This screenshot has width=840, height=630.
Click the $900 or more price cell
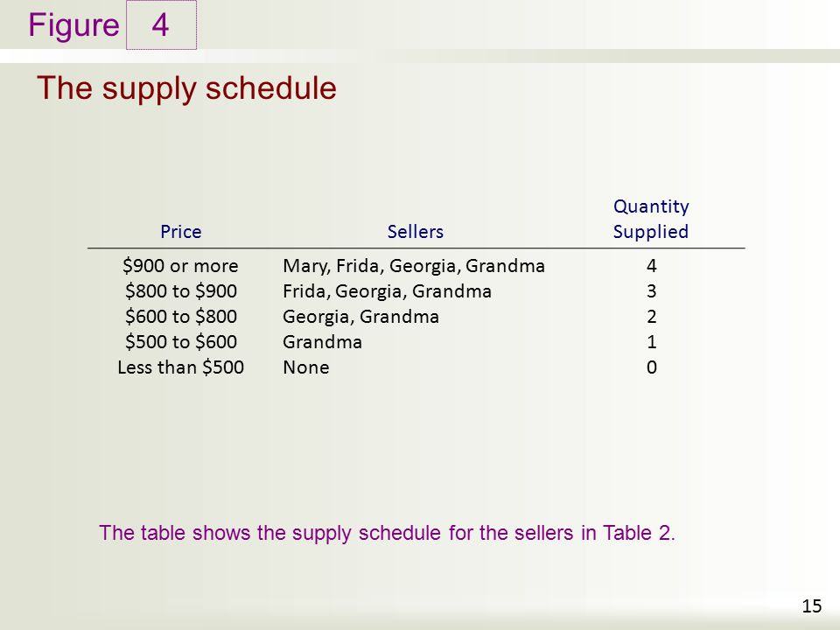(180, 266)
